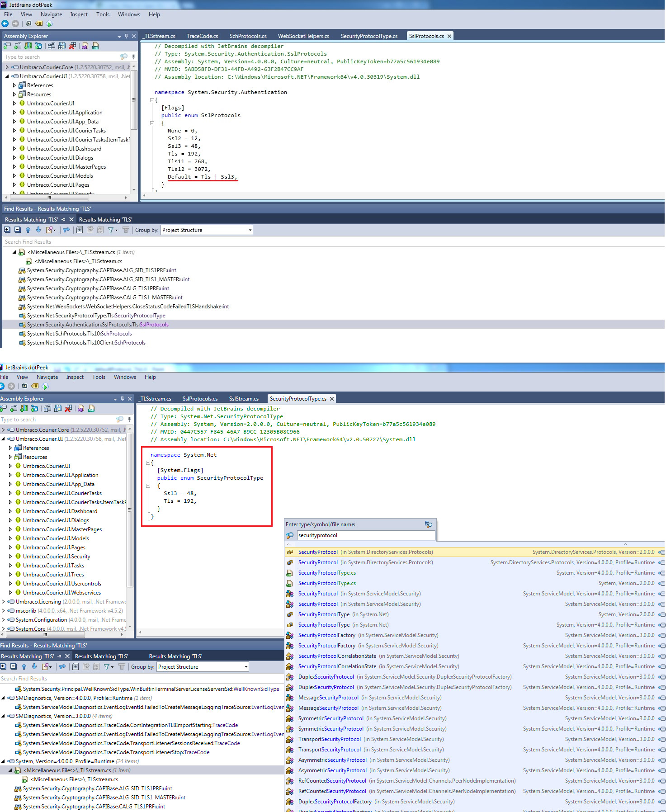Open filter funnel dropdown, top Find Results toolbar
This screenshot has width=666, height=812.
point(113,230)
